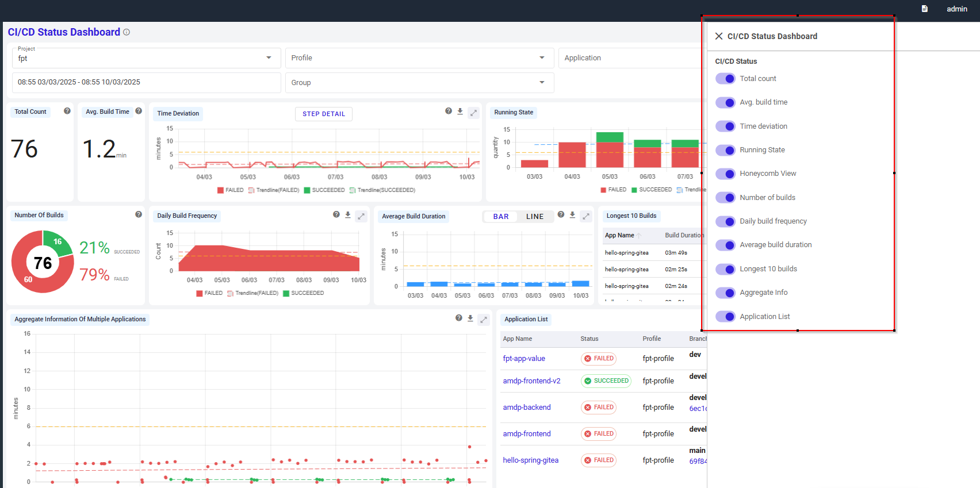Show help for Average Build Duration
980x488 pixels.
click(561, 214)
